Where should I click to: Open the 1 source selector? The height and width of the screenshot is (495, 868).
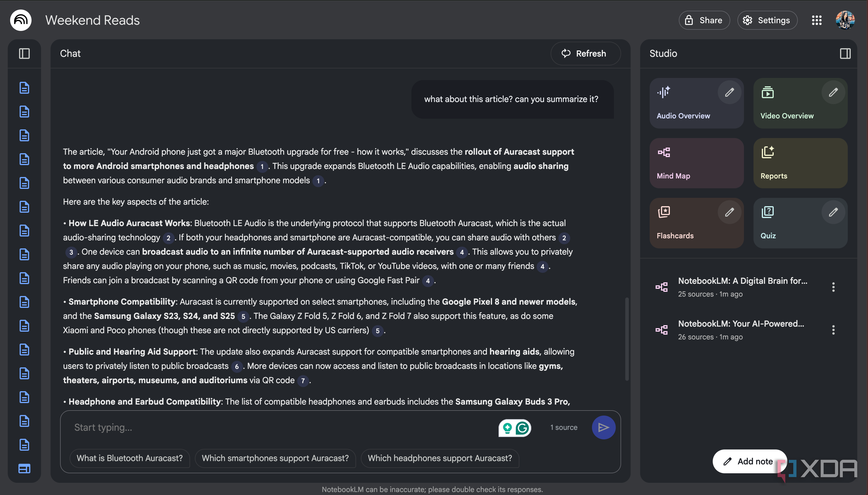[x=563, y=427]
